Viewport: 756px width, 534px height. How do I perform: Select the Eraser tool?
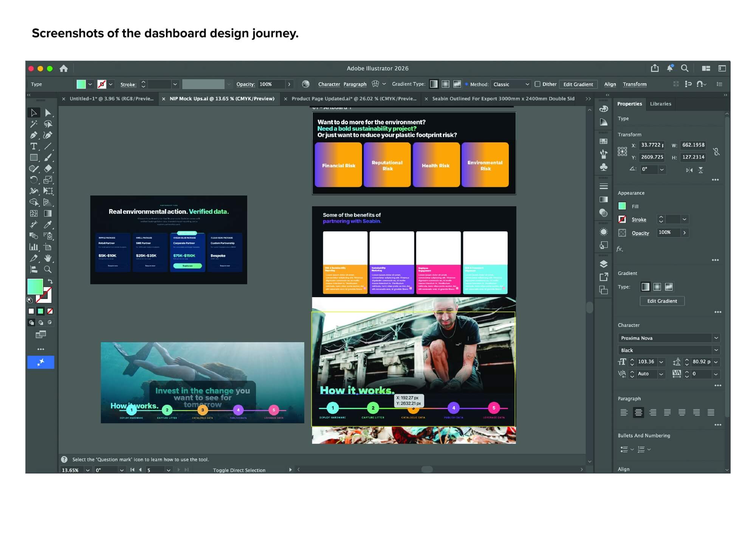point(48,168)
